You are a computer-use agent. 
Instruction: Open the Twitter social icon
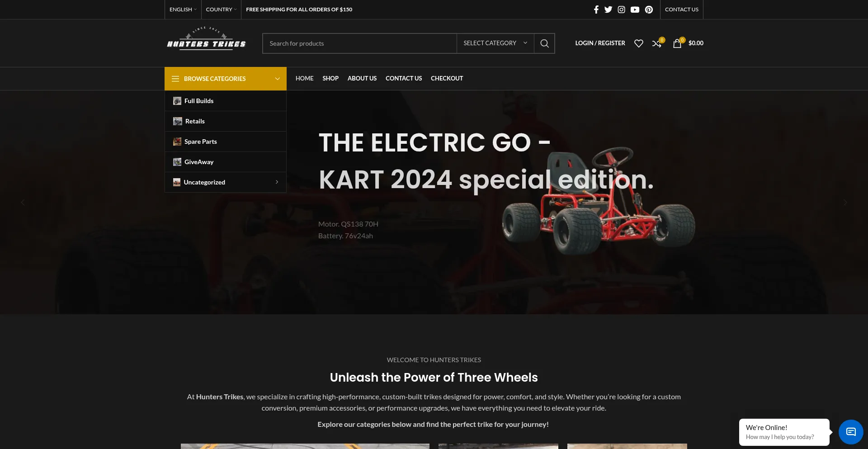pos(608,9)
